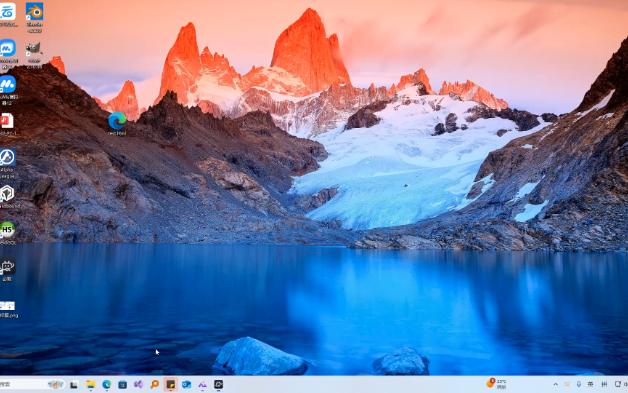Select the highlighted sticky notes taskbar app
The width and height of the screenshot is (628, 393).
click(x=171, y=385)
